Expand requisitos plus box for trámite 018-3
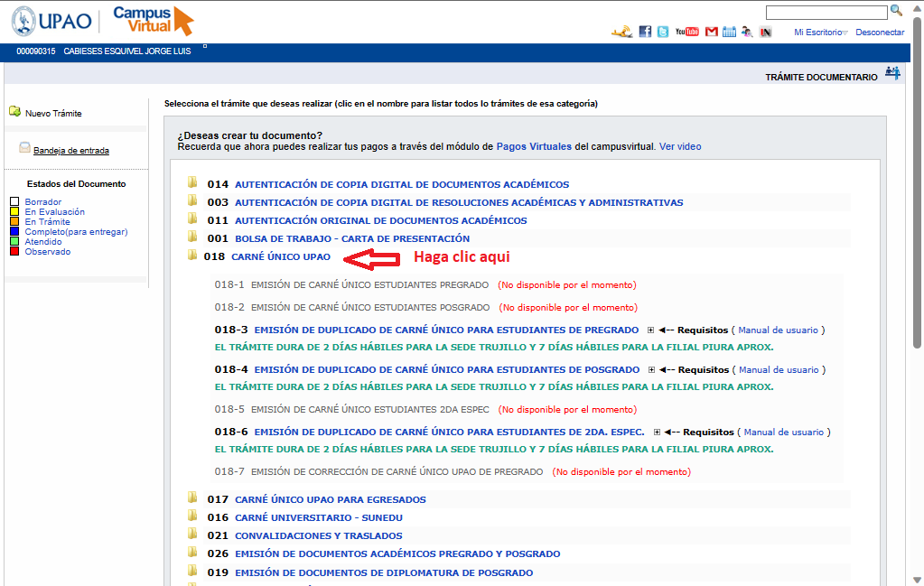Viewport: 924px width, 586px height. [650, 330]
